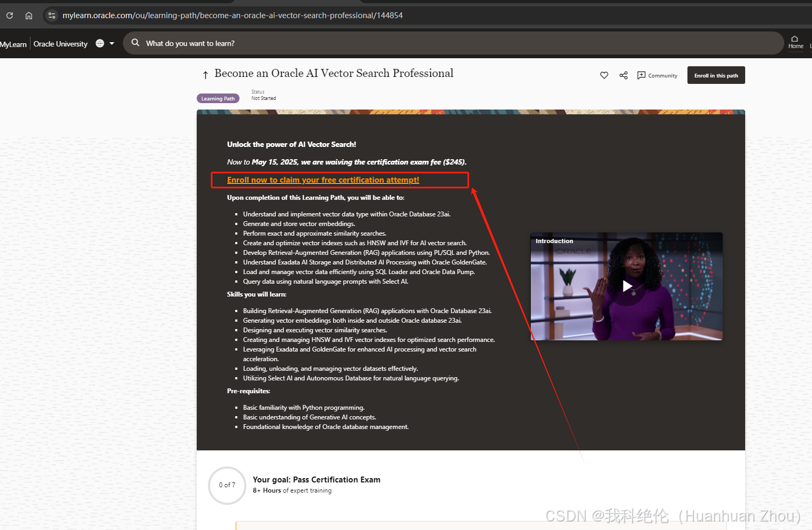
Task: Click 'Basic familiarity with Python programming.' bullet
Action: click(304, 408)
